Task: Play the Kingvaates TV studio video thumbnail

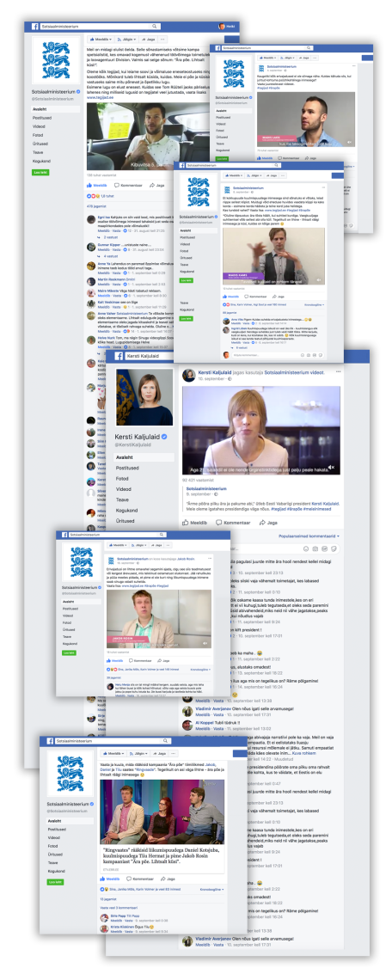Action: click(x=162, y=812)
